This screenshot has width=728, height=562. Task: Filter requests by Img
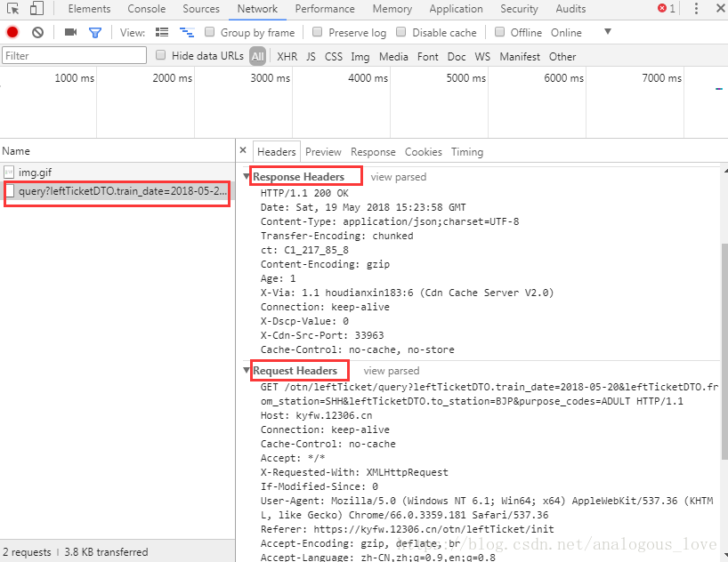coord(360,57)
